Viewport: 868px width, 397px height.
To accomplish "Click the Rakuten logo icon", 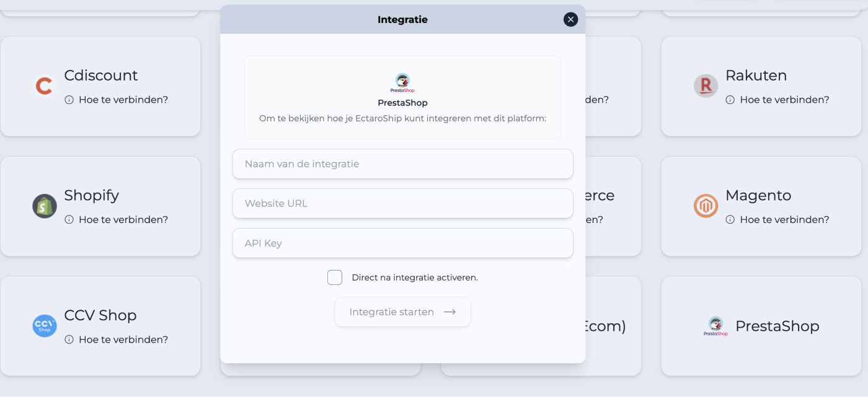I will click(x=706, y=86).
